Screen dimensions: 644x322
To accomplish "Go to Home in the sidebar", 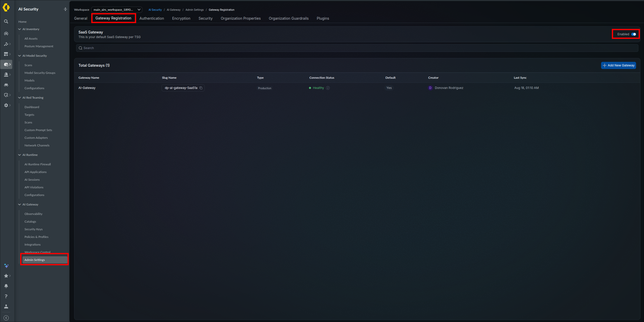I will [23, 22].
